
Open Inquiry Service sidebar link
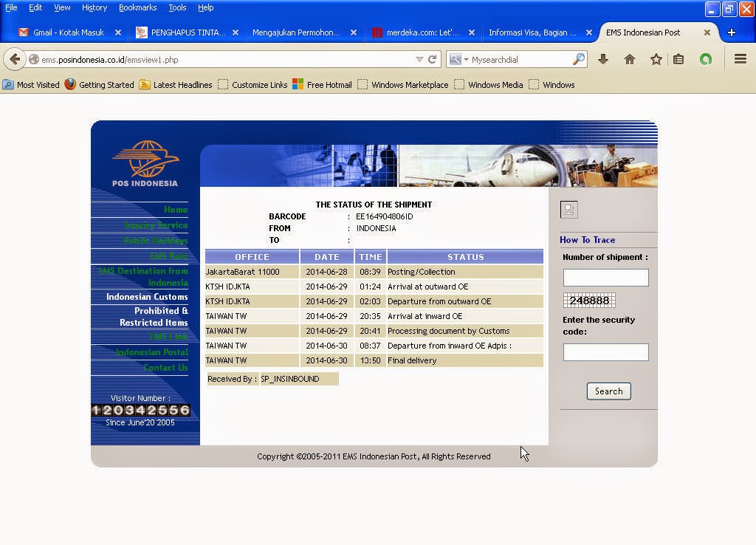tap(157, 225)
